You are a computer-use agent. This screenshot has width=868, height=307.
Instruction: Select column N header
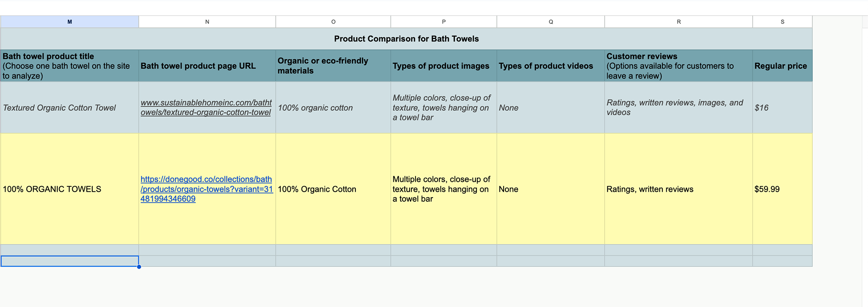pyautogui.click(x=207, y=22)
